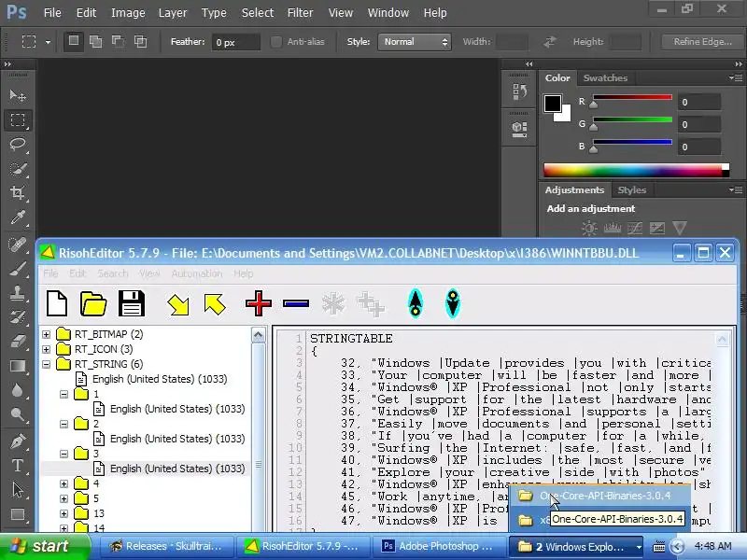Open Photoshop's Image menu

pyautogui.click(x=128, y=13)
